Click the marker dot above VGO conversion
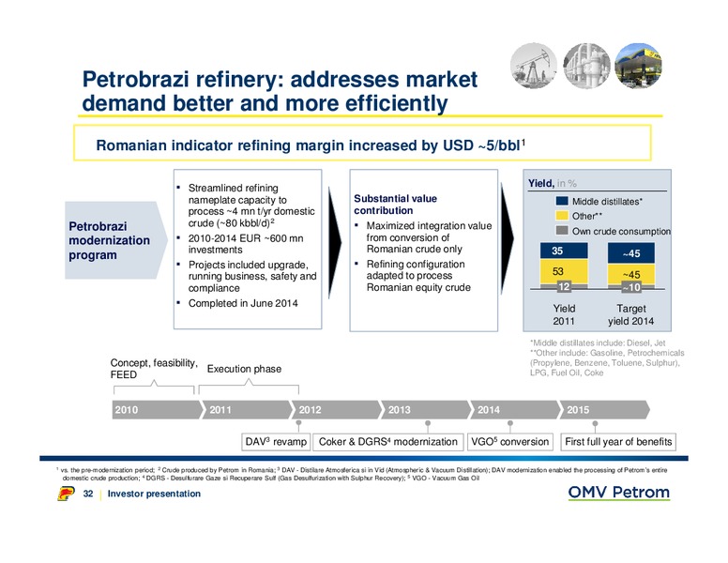The width and height of the screenshot is (728, 563). coord(510,423)
